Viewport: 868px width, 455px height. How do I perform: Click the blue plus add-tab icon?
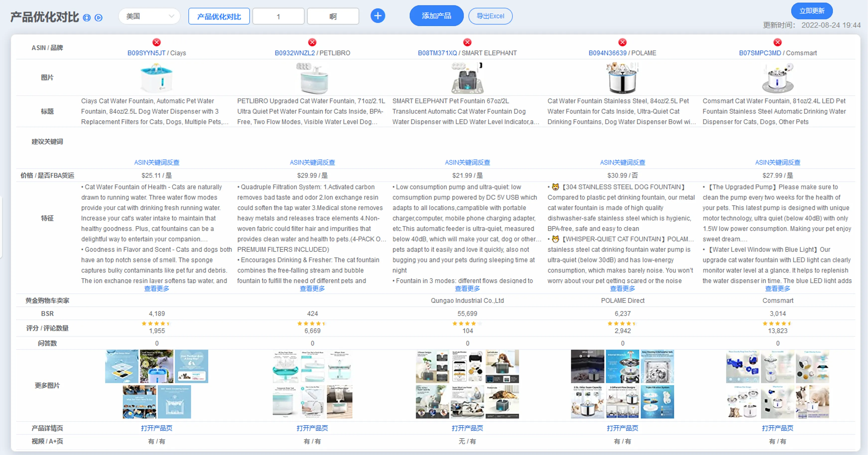click(x=378, y=16)
